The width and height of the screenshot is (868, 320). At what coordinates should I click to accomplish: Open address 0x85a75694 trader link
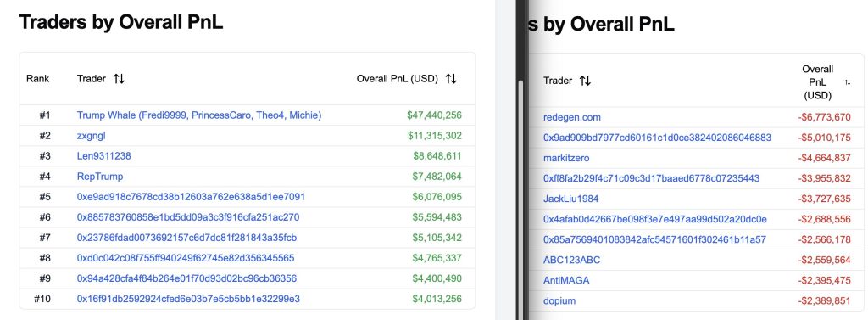(x=655, y=239)
